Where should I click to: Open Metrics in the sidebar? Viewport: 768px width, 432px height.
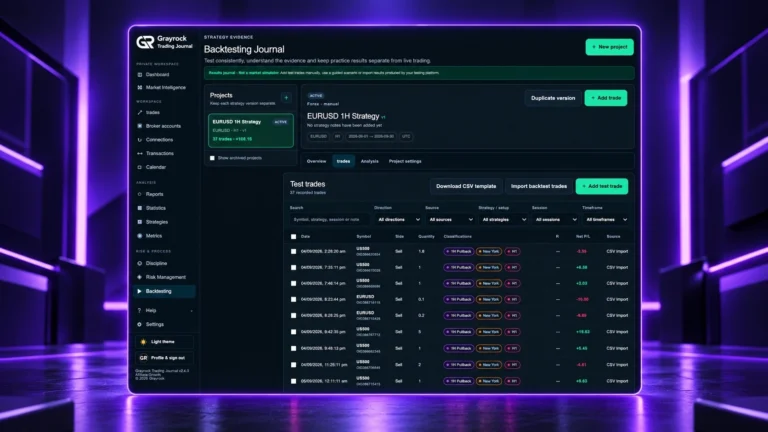[153, 236]
